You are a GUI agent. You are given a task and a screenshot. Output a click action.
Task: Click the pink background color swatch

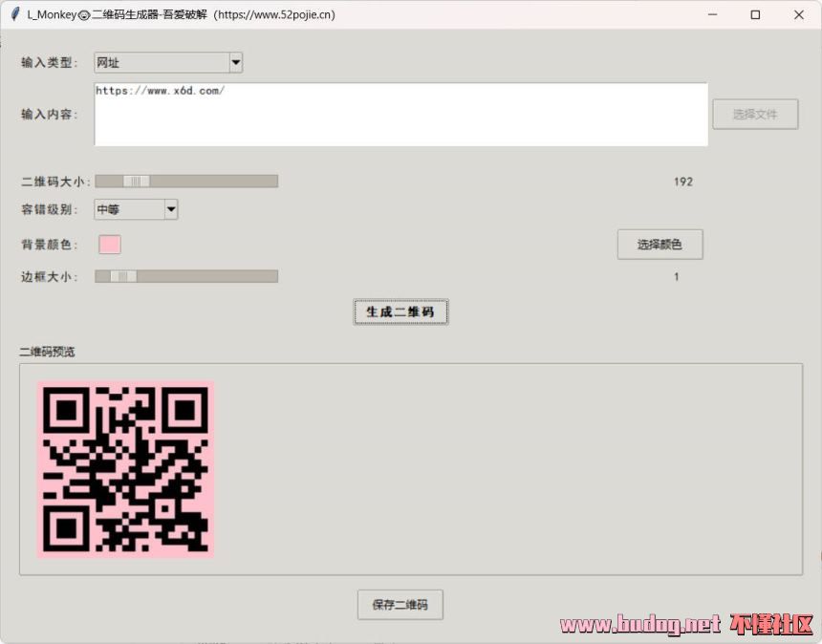point(110,245)
